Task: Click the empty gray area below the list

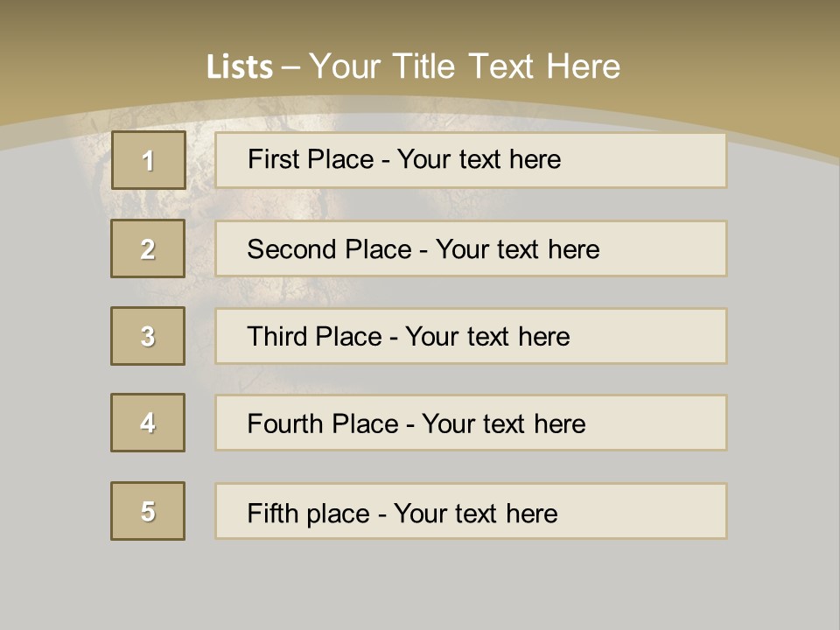Action: pos(420,586)
